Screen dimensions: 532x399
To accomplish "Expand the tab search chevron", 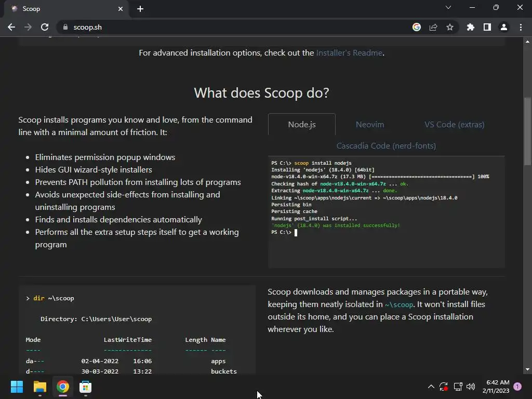I will coord(448,7).
